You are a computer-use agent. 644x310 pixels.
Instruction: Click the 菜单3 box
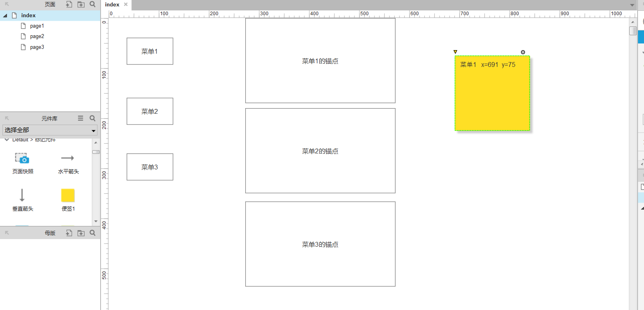click(x=150, y=167)
